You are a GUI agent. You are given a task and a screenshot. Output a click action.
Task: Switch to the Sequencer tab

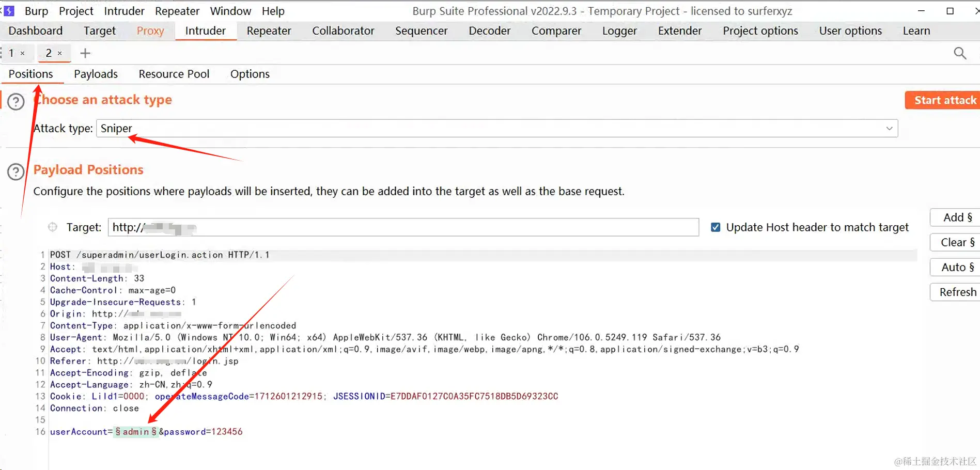point(422,31)
